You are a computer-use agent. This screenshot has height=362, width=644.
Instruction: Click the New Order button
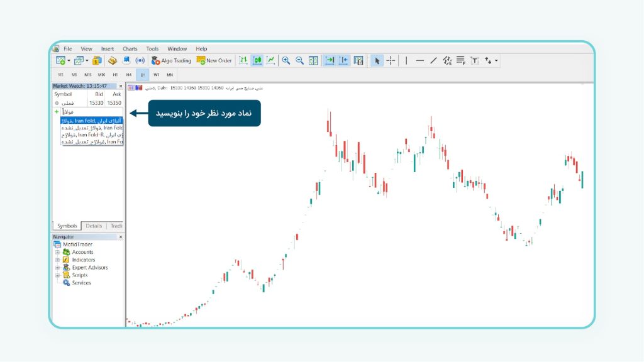pos(214,60)
